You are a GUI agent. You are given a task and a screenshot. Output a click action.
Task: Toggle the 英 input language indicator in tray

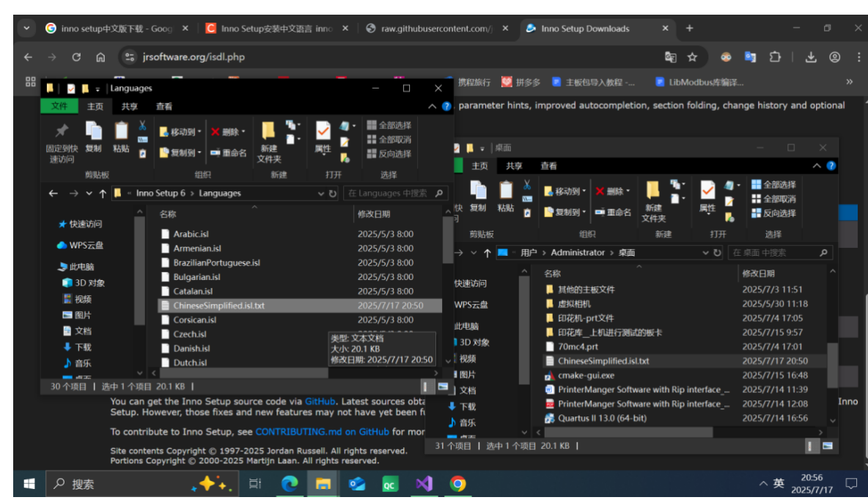point(779,483)
